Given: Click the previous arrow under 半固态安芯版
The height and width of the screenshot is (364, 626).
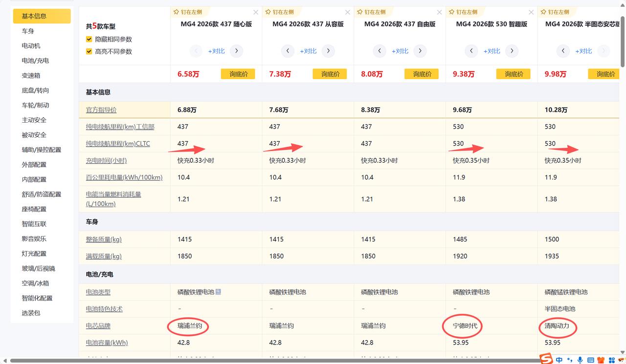Looking at the screenshot, I should tap(563, 51).
